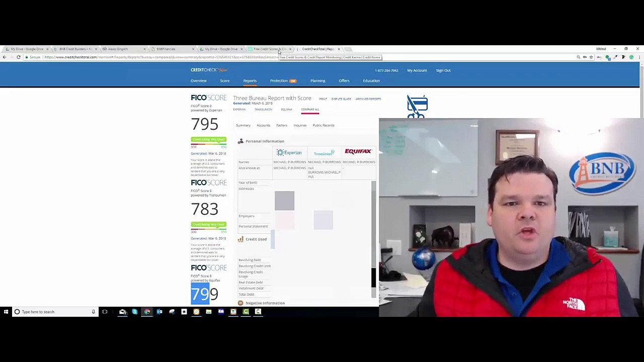
Task: Select the Experian bureau tab
Action: (239, 110)
